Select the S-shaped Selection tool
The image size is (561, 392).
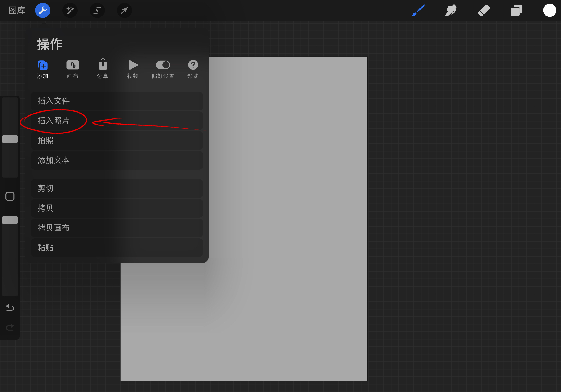pyautogui.click(x=97, y=11)
